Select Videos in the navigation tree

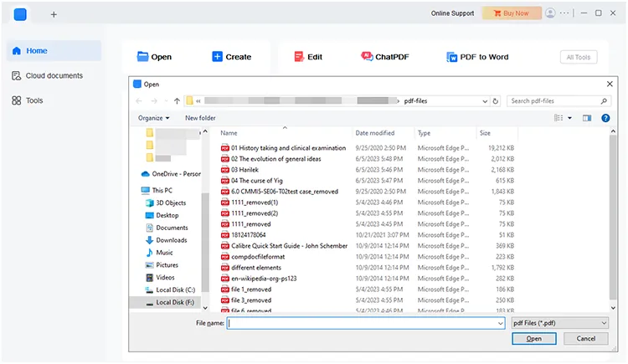point(160,277)
